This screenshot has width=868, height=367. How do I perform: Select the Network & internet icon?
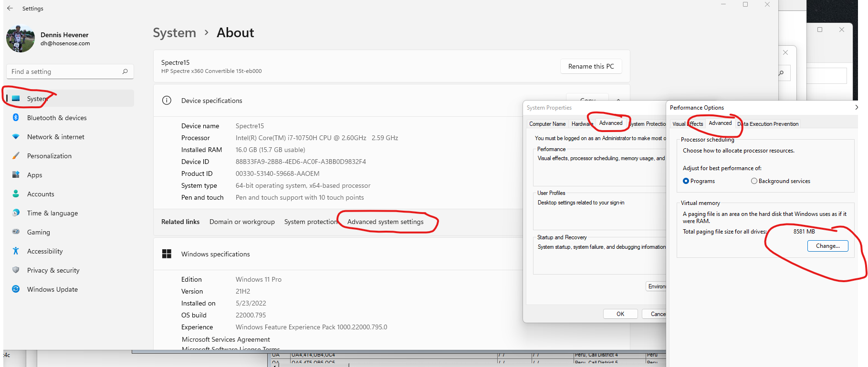16,137
